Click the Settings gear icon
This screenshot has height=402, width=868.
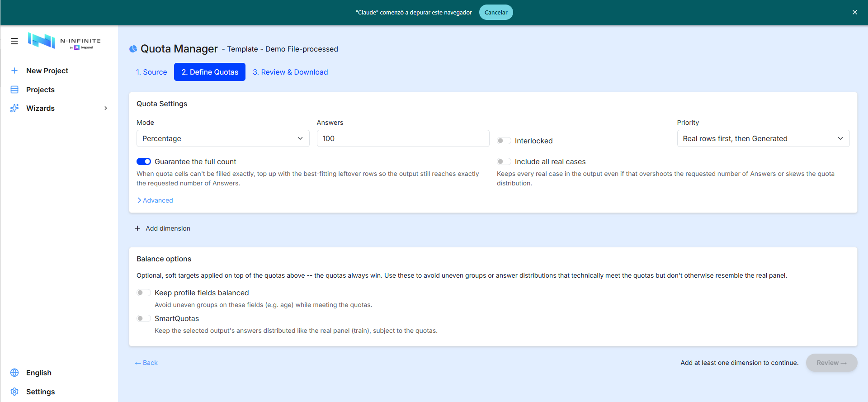(x=14, y=392)
